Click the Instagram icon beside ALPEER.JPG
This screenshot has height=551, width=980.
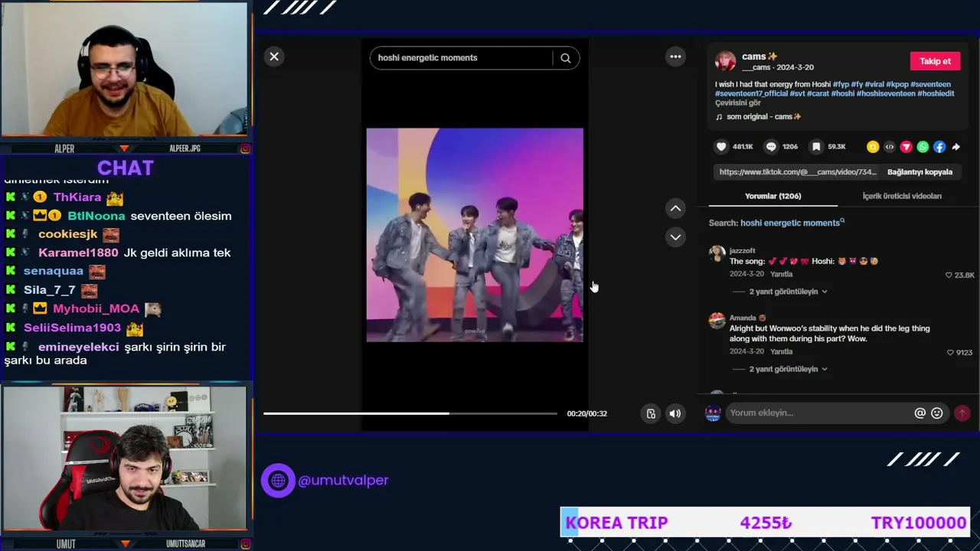tap(246, 148)
